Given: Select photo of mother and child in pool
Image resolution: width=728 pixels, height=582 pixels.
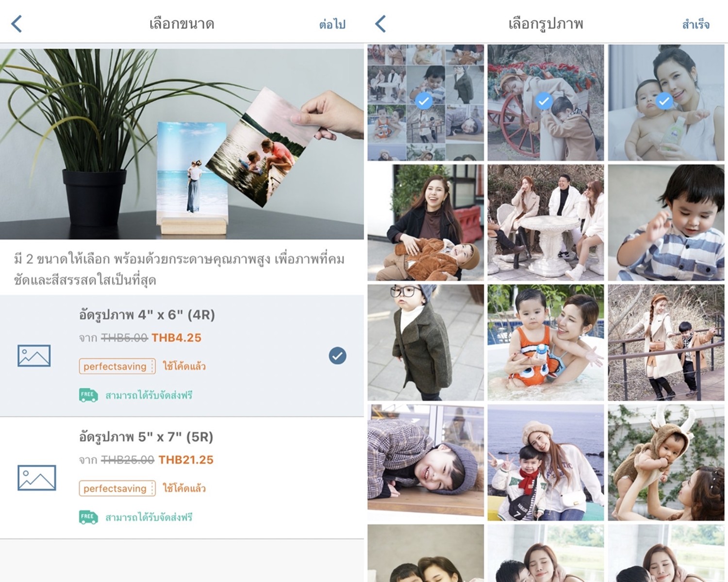Looking at the screenshot, I should (546, 342).
